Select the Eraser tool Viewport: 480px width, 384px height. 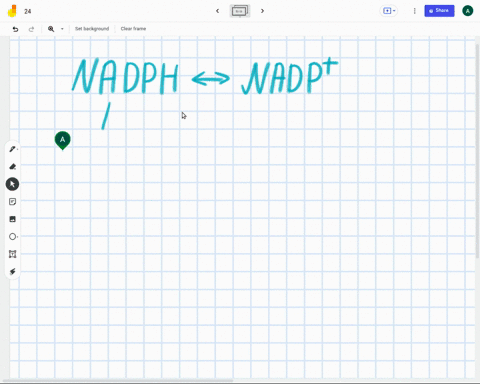(x=13, y=166)
